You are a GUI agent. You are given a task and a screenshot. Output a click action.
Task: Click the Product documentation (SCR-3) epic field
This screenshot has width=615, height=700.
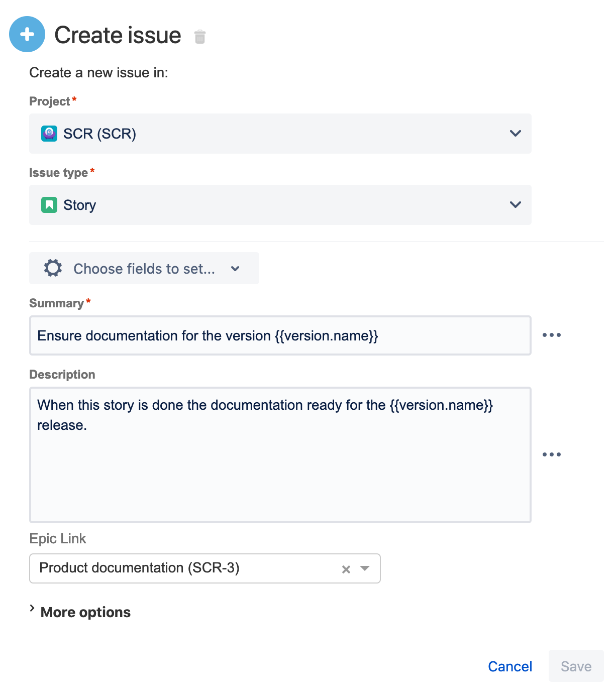[181, 568]
